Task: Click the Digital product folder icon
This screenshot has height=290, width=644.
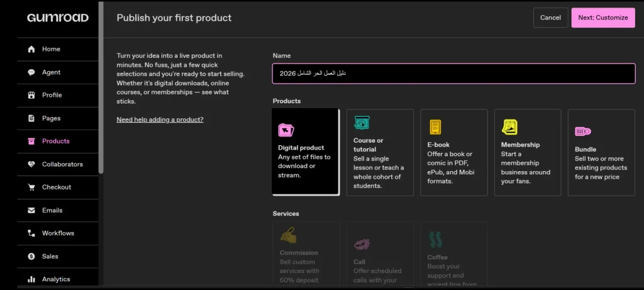Action: tap(286, 130)
